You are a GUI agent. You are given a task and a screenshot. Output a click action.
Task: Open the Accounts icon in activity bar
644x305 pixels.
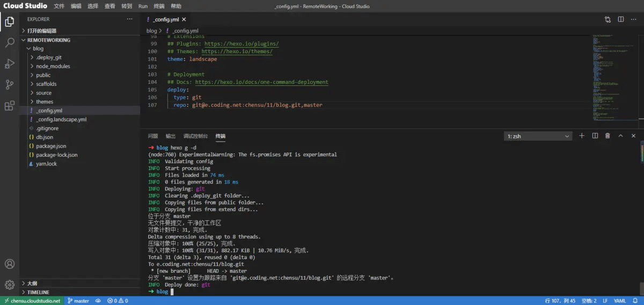coord(10,264)
